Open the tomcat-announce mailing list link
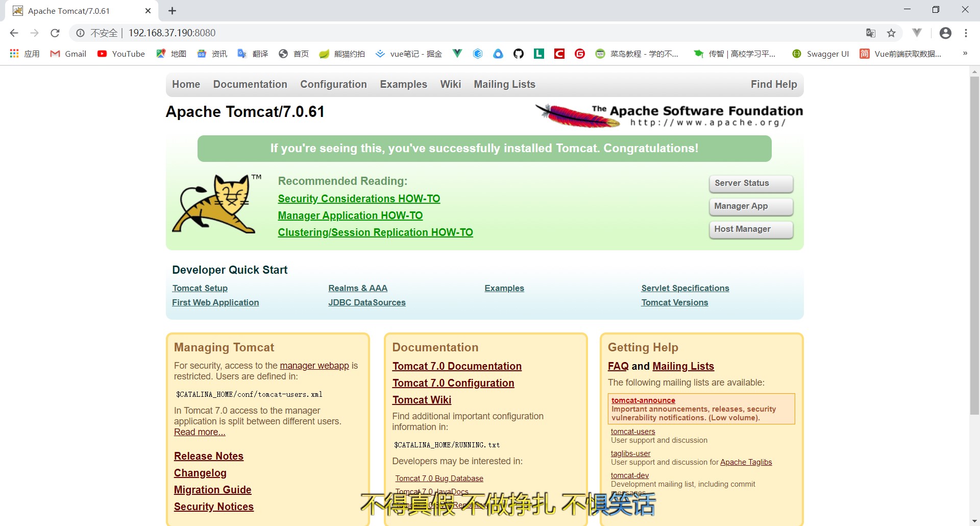Screen dimensions: 980x526 643,400
